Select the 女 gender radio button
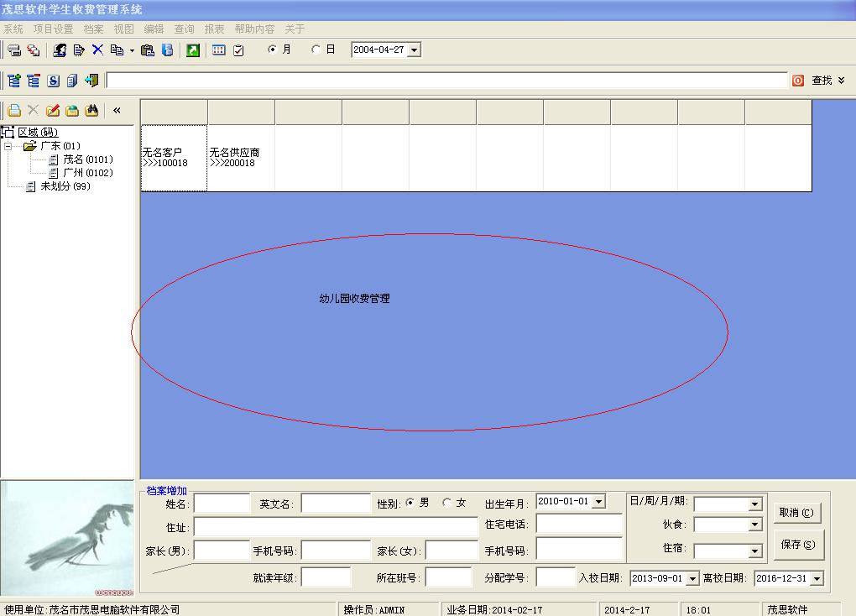856x616 pixels. click(x=446, y=503)
